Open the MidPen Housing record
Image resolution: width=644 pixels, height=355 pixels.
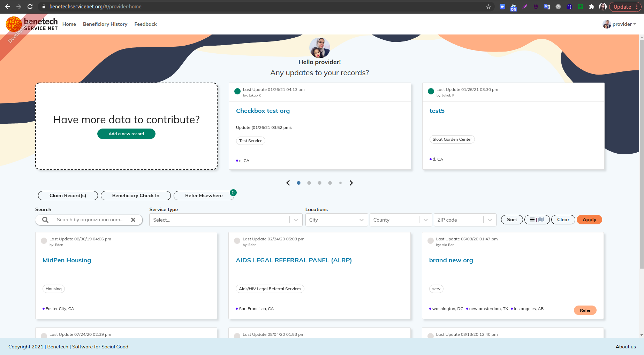click(66, 260)
